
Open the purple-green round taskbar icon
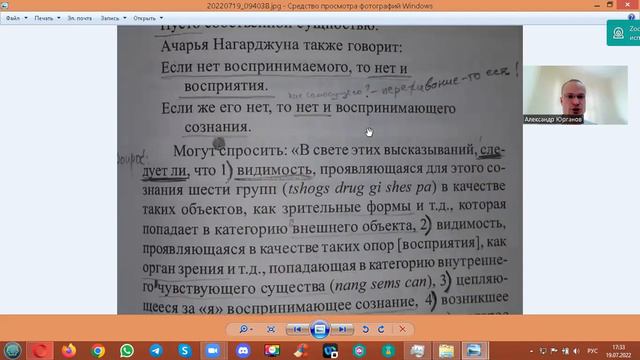coord(359,351)
